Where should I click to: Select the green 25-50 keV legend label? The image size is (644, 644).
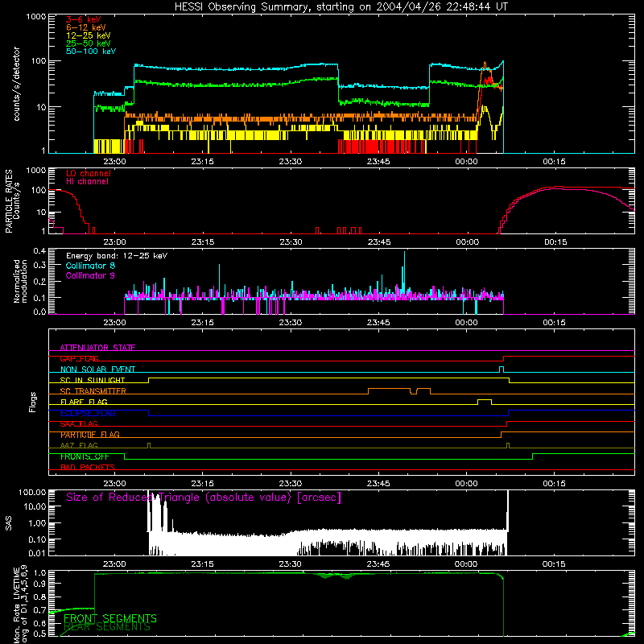[x=89, y=43]
